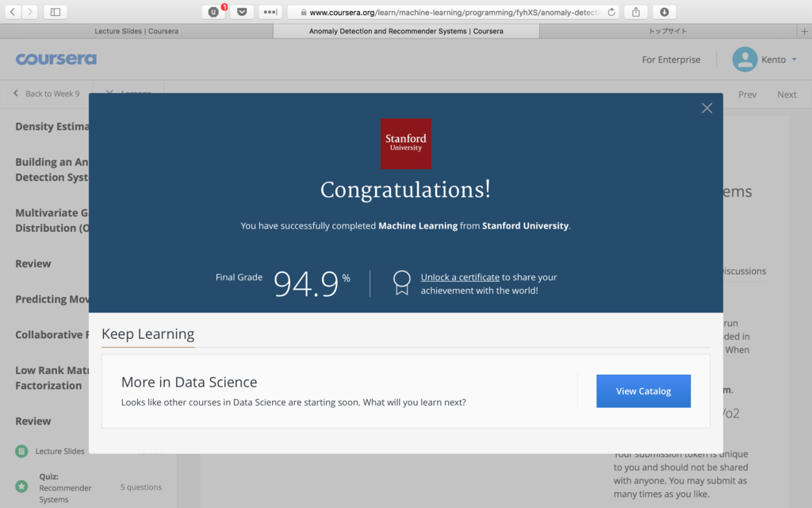This screenshot has width=812, height=508.
Task: Show Safari downloads
Action: [x=665, y=11]
